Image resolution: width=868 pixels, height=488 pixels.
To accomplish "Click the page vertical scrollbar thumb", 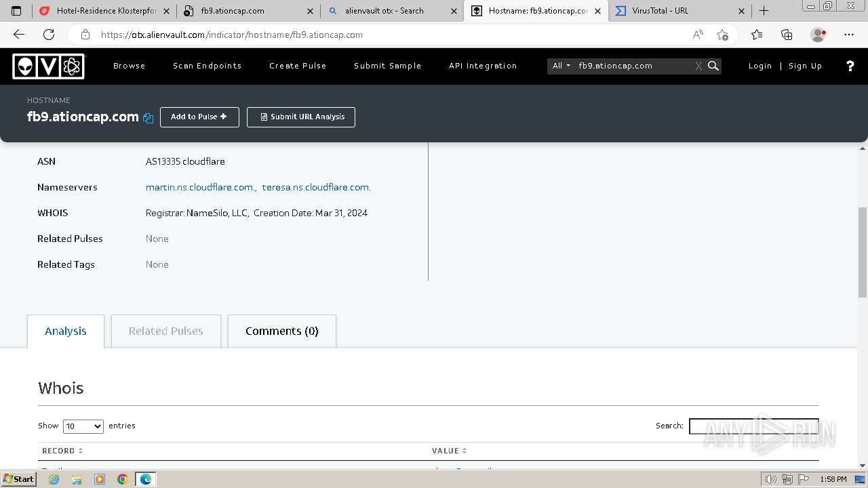I will pos(863,252).
